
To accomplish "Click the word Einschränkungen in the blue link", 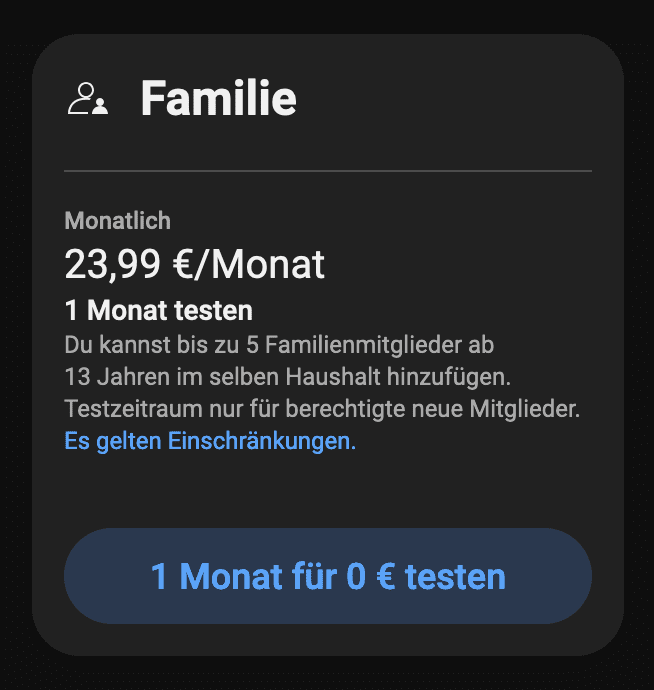I will point(262,441).
